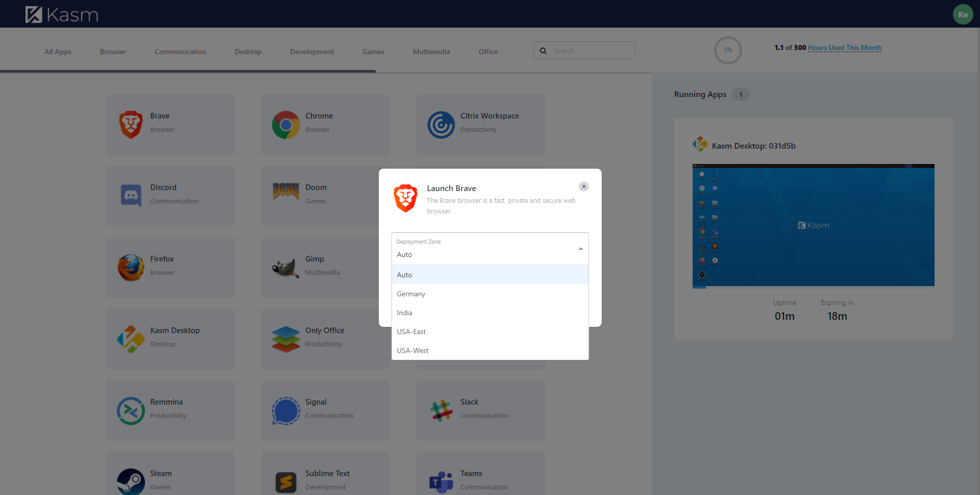Click the 0% usage progress circle
This screenshot has width=980, height=495.
click(728, 50)
